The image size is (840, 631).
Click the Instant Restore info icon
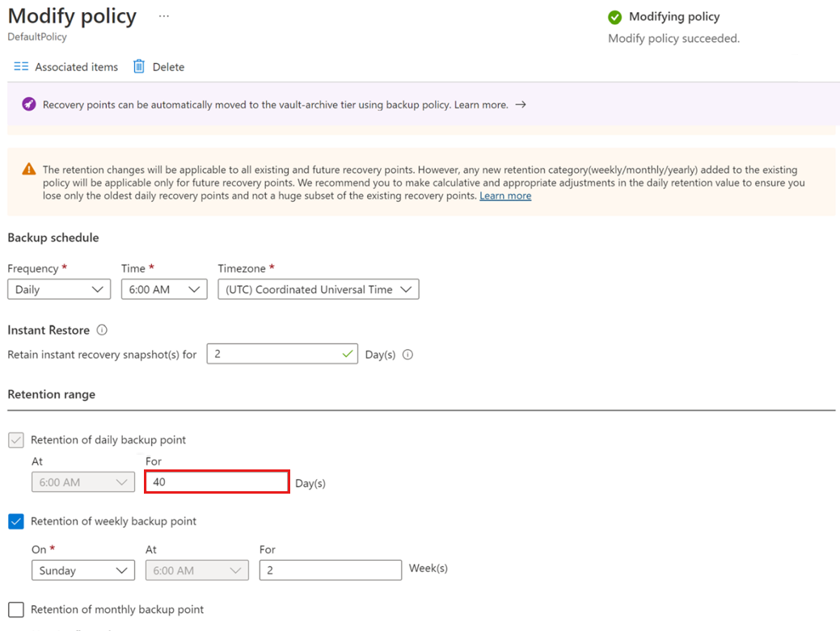(x=103, y=330)
